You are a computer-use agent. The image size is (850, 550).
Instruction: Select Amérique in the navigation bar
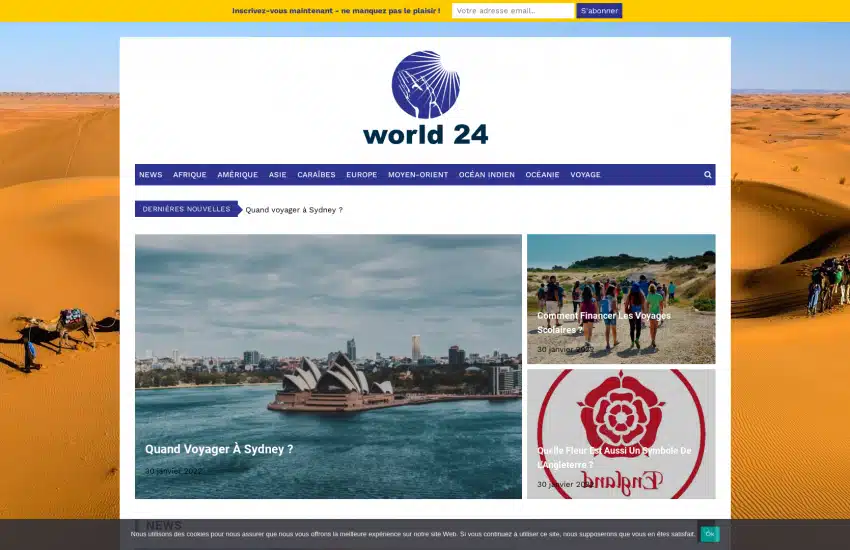tap(237, 175)
